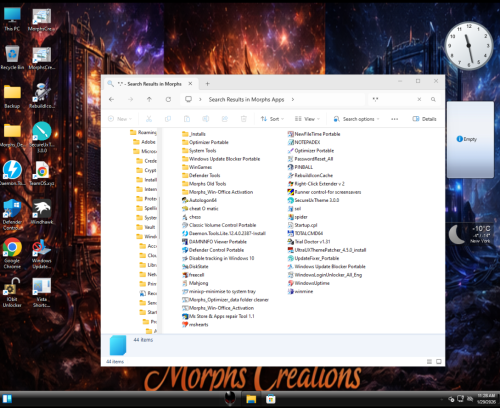Refresh the search results
The image size is (500, 408).
(x=168, y=99)
